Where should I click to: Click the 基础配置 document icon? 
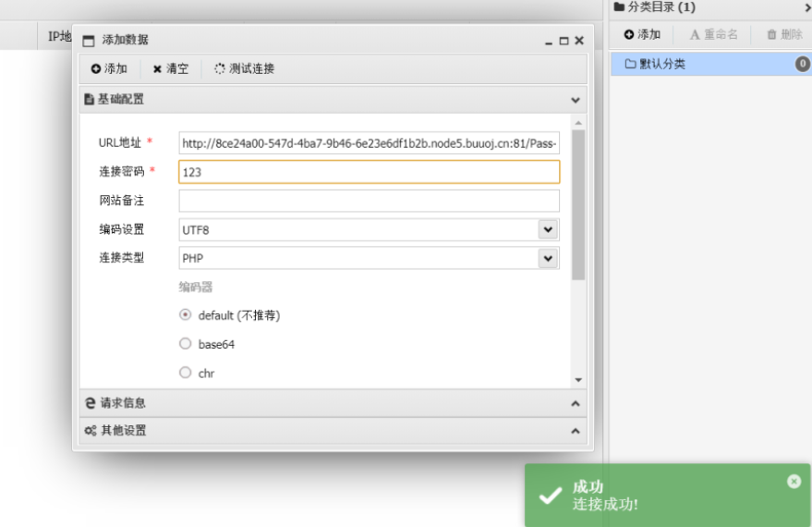pos(89,99)
